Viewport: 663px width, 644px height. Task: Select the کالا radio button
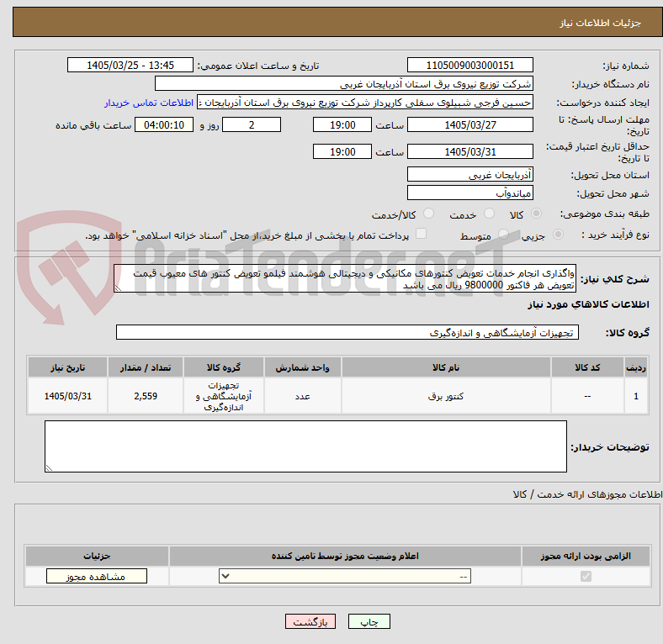point(536,214)
